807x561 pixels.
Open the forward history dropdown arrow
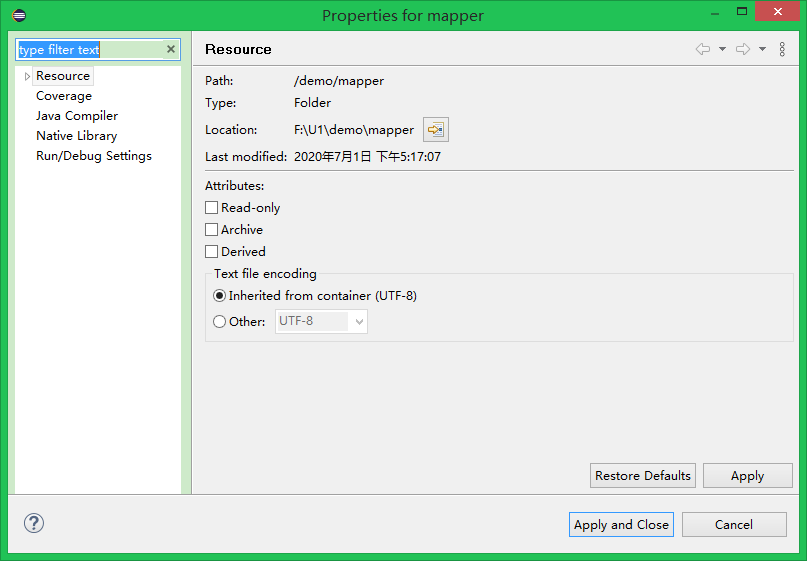762,49
